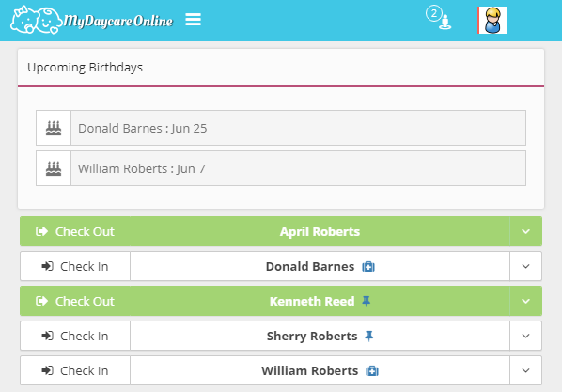Expand the William Roberts row chevron
562x392 pixels.
coord(525,370)
